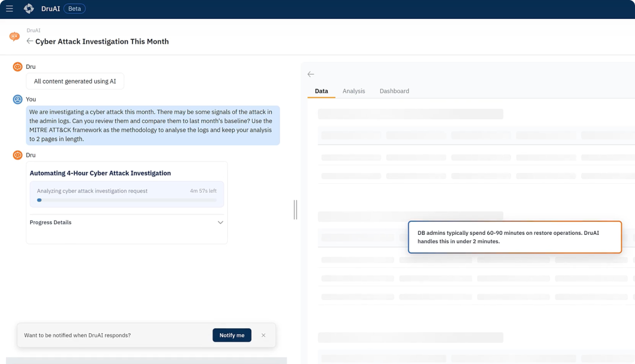This screenshot has width=635, height=364.
Task: Dismiss the notification prompt with X
Action: click(x=263, y=335)
